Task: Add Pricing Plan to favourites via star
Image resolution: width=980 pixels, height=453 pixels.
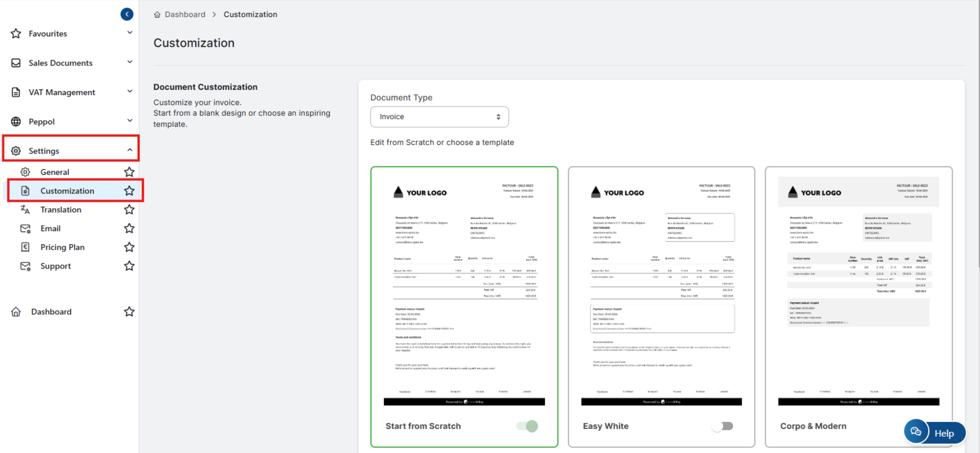Action: (x=129, y=247)
